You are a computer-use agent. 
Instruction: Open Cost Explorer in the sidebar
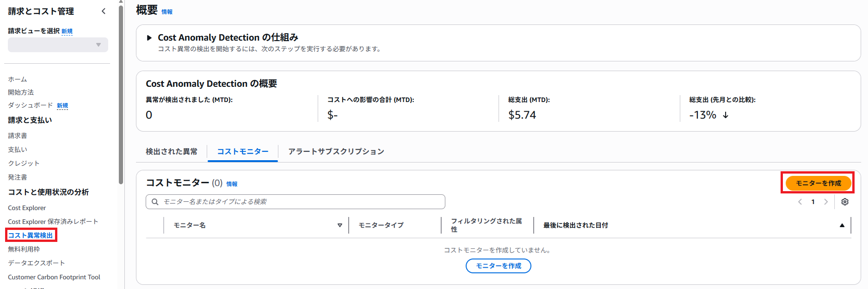click(x=27, y=208)
